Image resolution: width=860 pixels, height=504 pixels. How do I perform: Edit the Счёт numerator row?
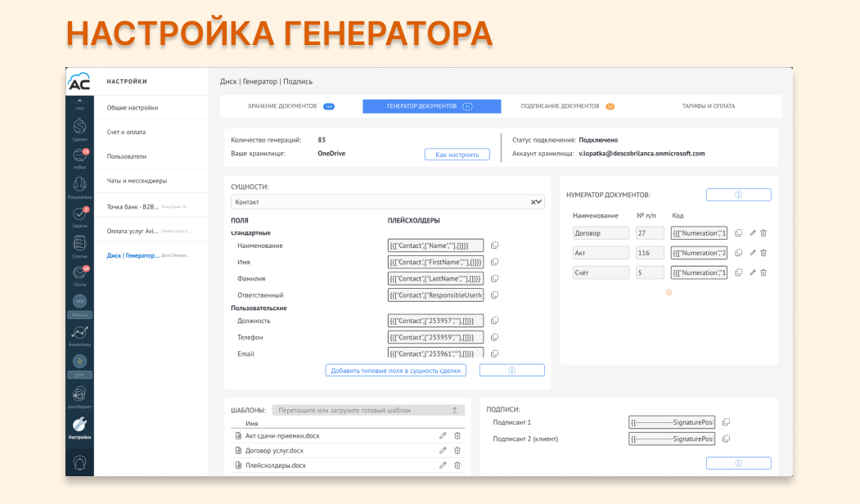(753, 272)
